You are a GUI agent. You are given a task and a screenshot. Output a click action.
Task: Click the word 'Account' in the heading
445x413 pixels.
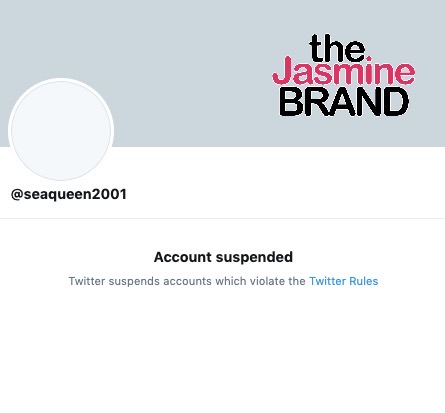point(183,257)
